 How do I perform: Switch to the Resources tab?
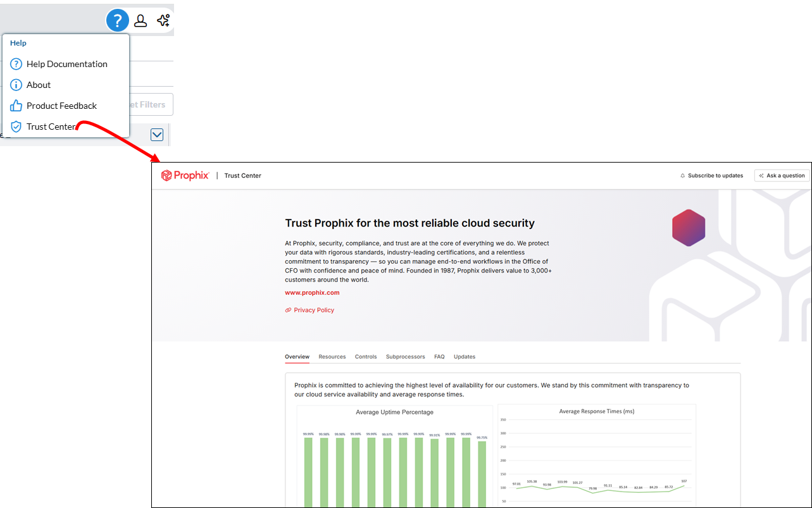click(332, 357)
